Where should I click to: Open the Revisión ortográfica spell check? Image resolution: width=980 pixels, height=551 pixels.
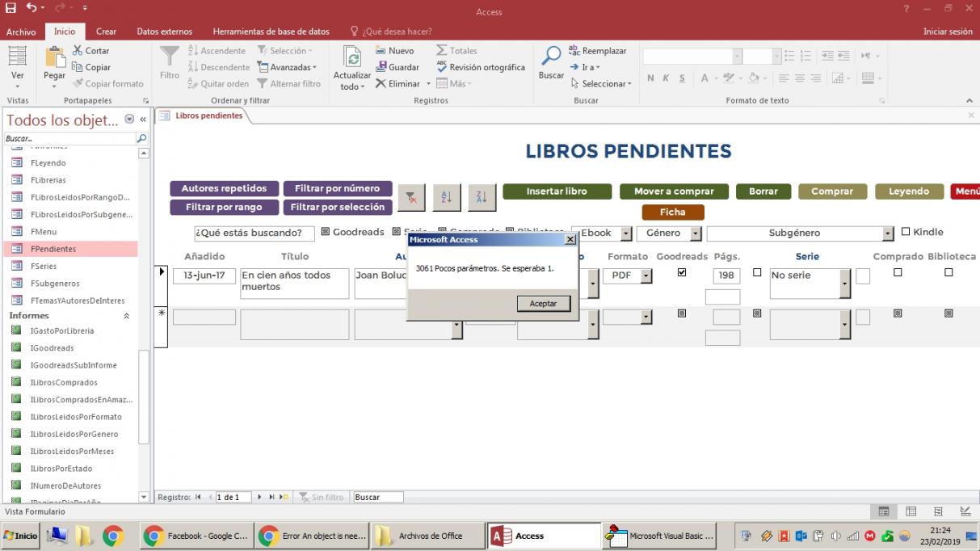[480, 67]
